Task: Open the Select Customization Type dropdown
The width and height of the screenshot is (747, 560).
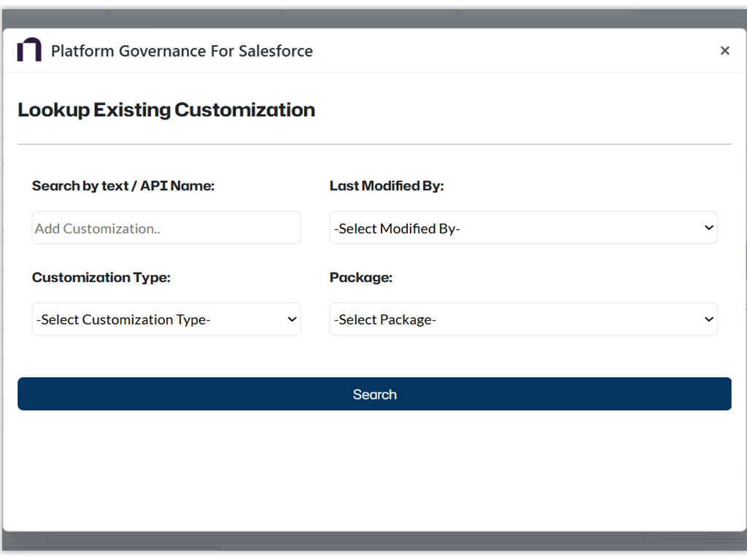Action: click(x=166, y=319)
